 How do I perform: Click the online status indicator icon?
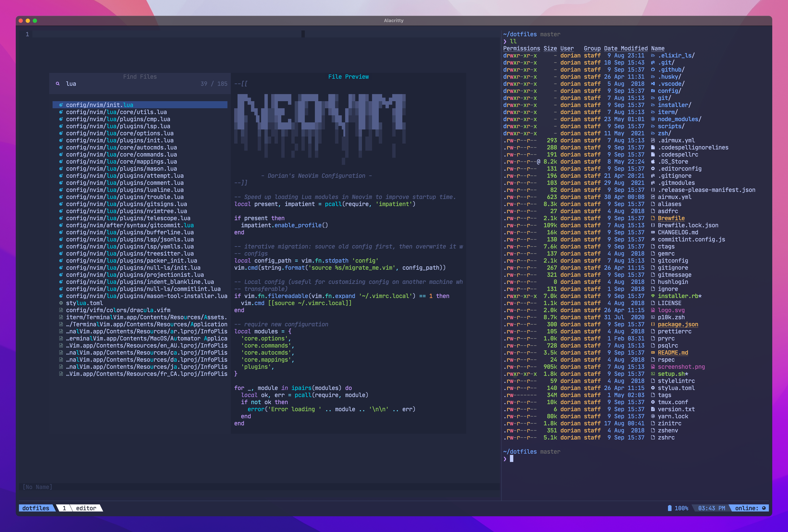coord(764,508)
